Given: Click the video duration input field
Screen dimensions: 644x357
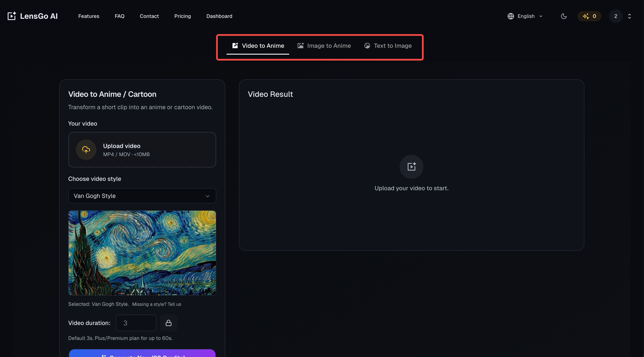Looking at the screenshot, I should 136,323.
